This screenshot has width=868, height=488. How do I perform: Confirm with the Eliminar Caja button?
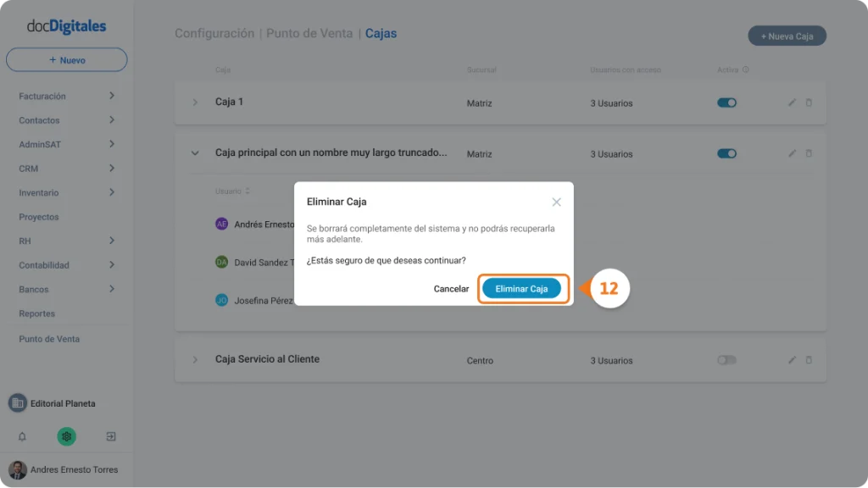(521, 288)
